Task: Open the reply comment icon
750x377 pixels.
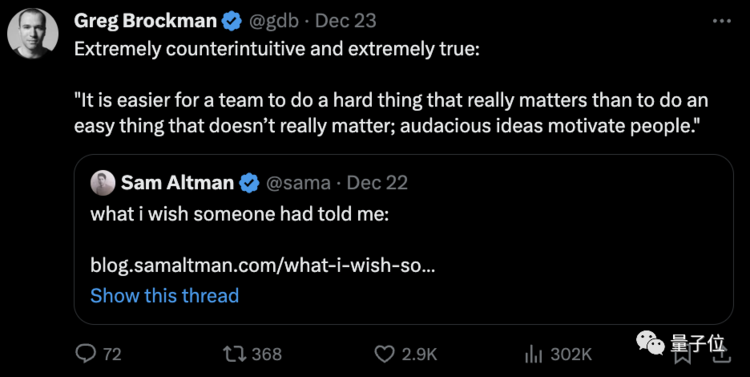Action: (x=86, y=354)
